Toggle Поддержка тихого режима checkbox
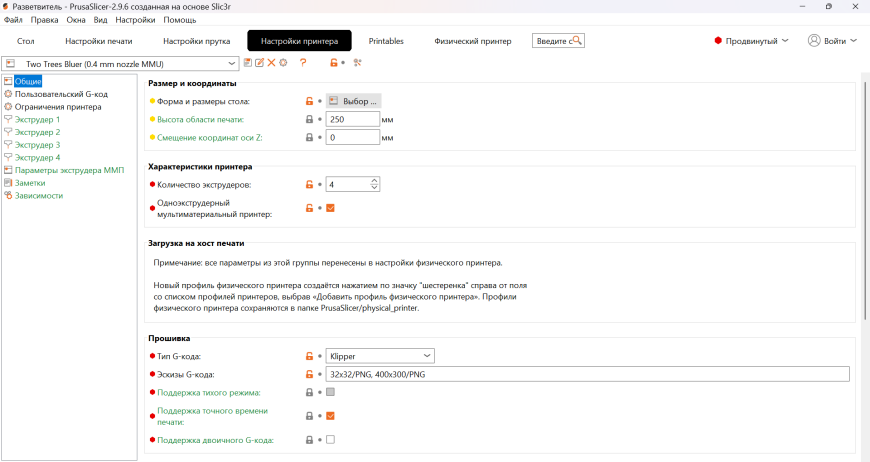Viewport: 870px width, 462px height. point(330,392)
